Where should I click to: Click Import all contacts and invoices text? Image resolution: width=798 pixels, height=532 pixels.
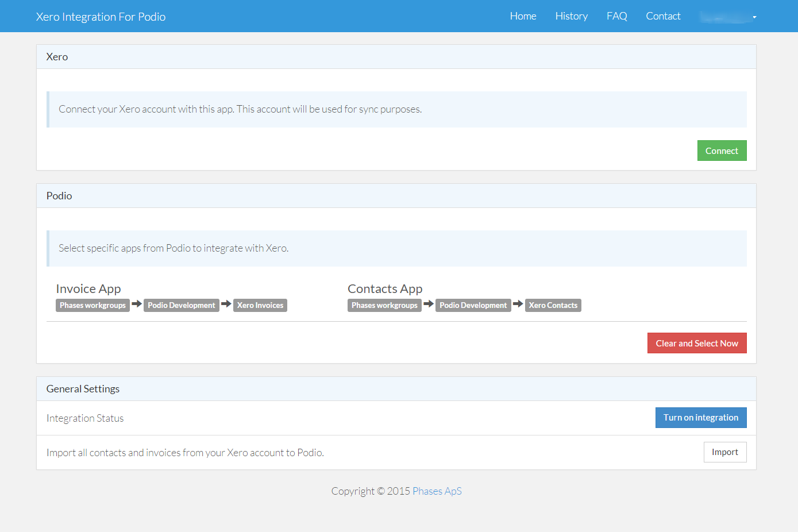click(185, 453)
